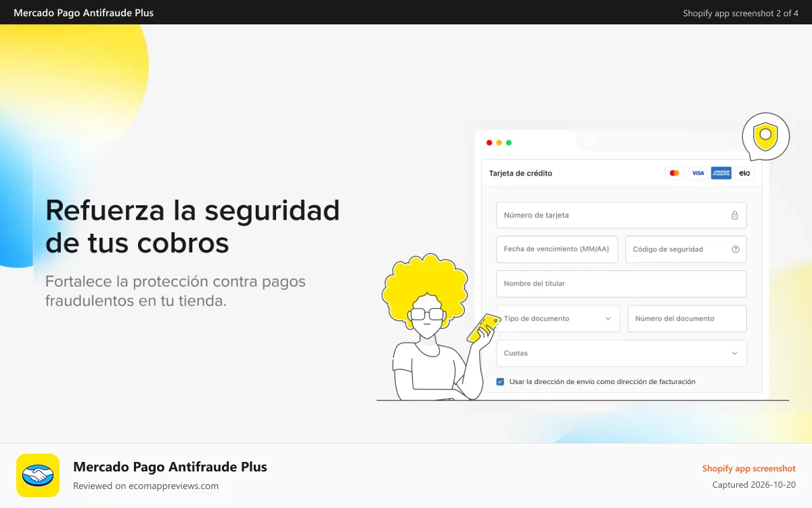Uncheck use shipping address as billing checkbox
The image size is (812, 508).
[x=500, y=382]
